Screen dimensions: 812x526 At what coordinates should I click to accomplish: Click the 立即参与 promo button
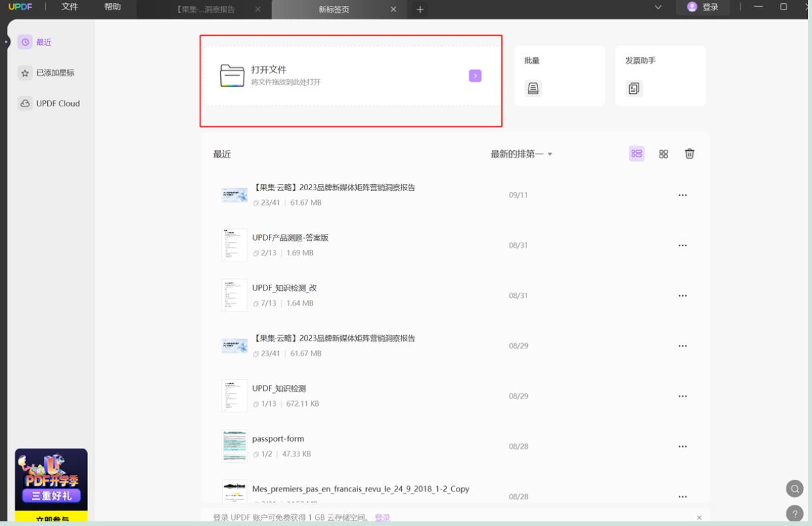(x=51, y=518)
